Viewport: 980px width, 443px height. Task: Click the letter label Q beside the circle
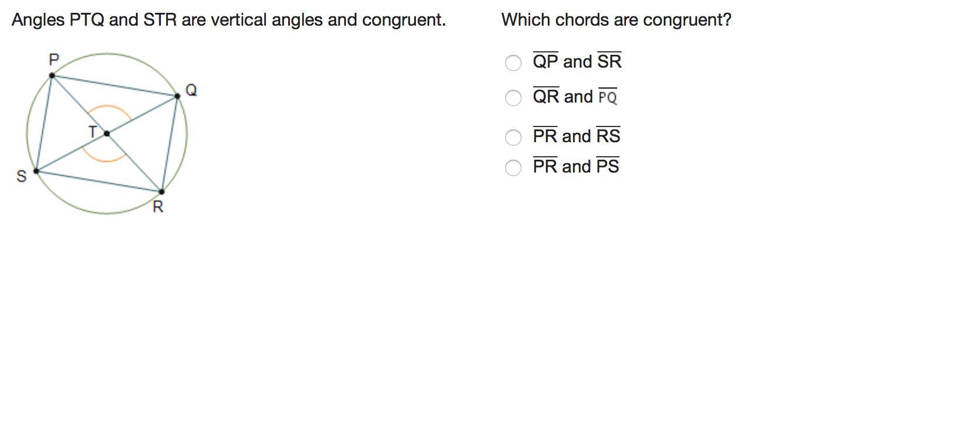(x=191, y=90)
